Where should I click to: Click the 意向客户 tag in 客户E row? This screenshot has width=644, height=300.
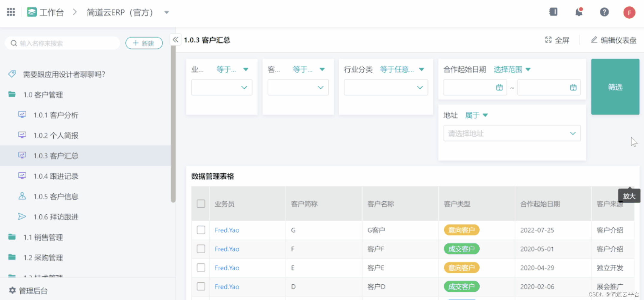coord(462,268)
